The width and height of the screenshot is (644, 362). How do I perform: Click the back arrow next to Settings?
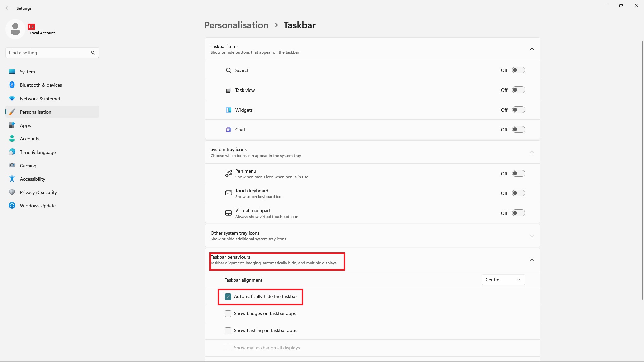pyautogui.click(x=8, y=8)
